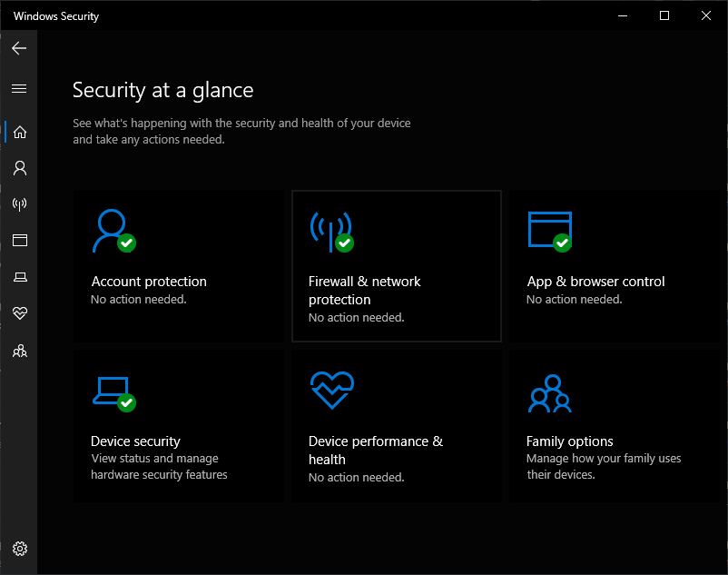The height and width of the screenshot is (575, 728).
Task: Click the large App & browser window icon
Action: point(550,232)
